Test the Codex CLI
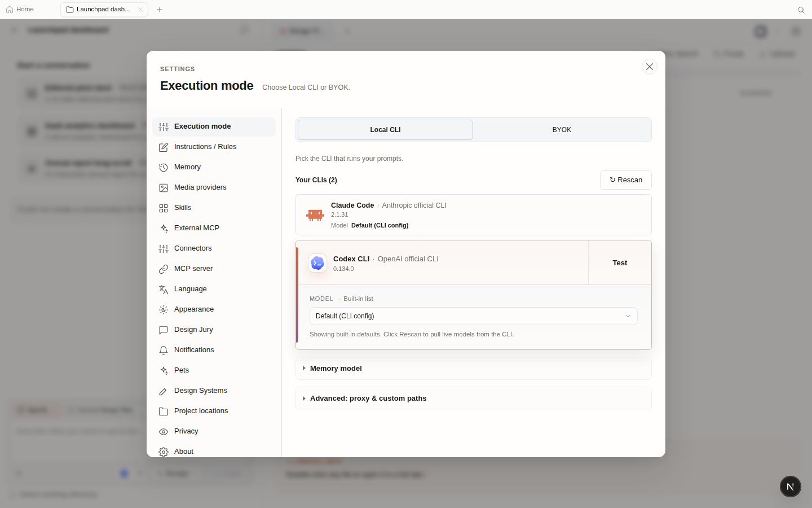This screenshot has height=508, width=812. coord(620,263)
